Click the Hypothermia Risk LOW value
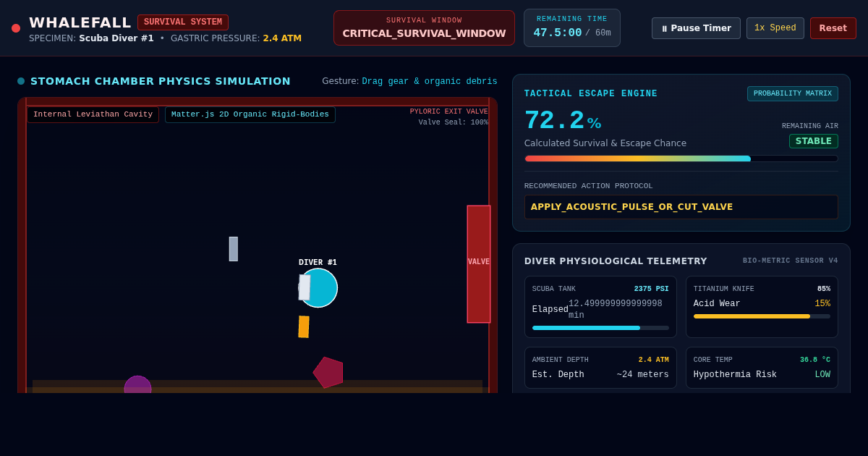The image size is (868, 456). click(822, 375)
